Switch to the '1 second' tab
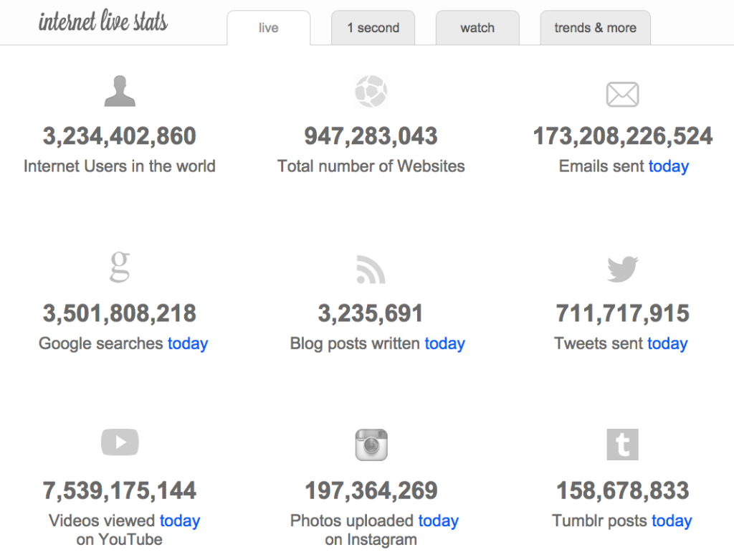This screenshot has width=734, height=560. pos(373,28)
